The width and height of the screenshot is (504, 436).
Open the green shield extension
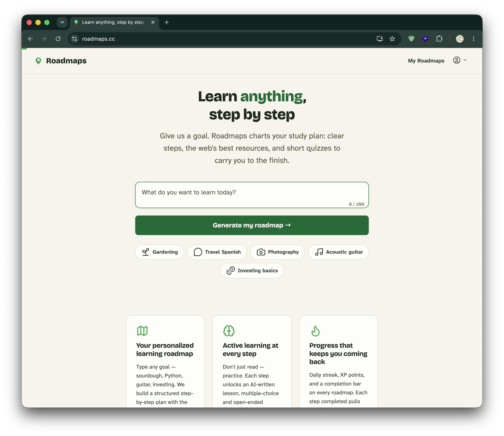[411, 39]
